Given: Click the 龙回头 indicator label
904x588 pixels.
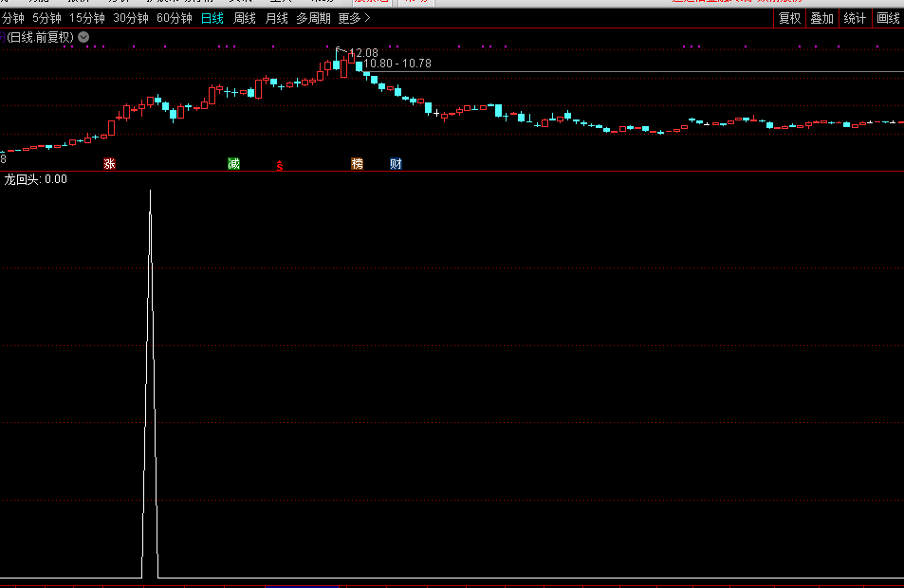Looking at the screenshot, I should tap(23, 178).
